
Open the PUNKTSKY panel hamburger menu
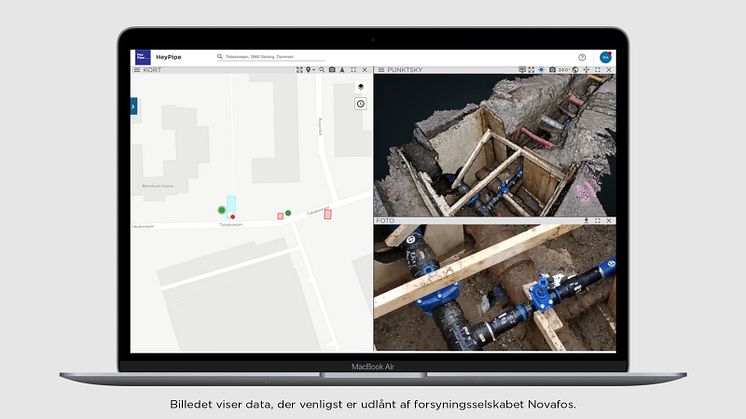(380, 70)
